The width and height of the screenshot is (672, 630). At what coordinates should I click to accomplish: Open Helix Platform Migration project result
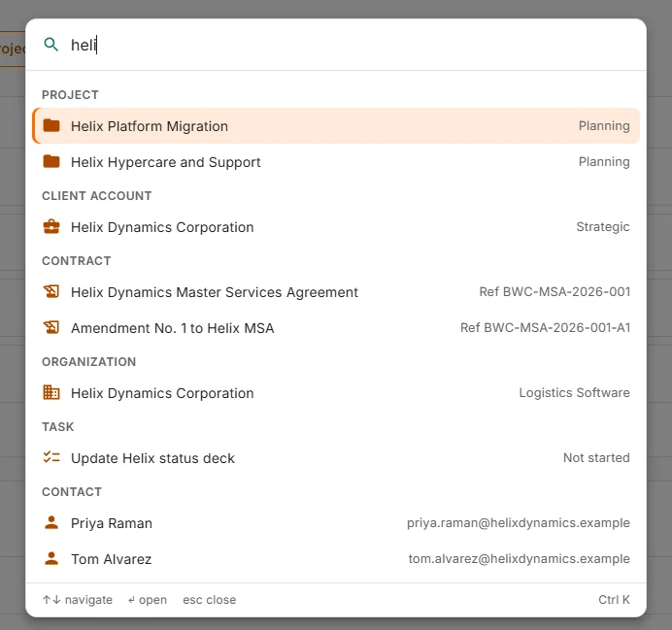tap(336, 126)
